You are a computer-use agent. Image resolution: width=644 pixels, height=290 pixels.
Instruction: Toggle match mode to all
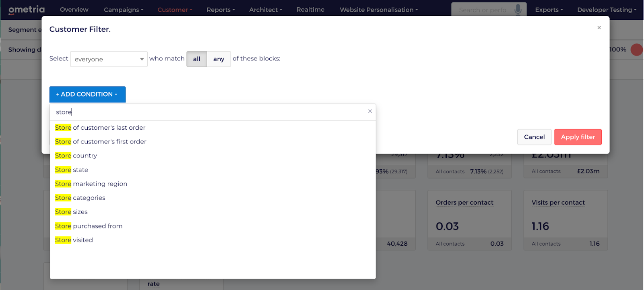click(196, 59)
